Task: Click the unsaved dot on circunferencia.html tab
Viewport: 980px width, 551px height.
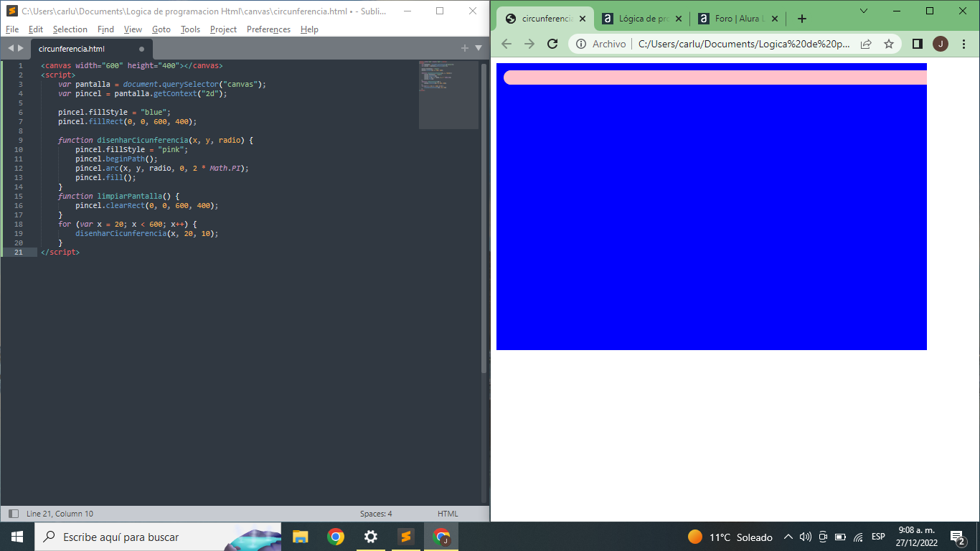Action: pyautogui.click(x=141, y=50)
